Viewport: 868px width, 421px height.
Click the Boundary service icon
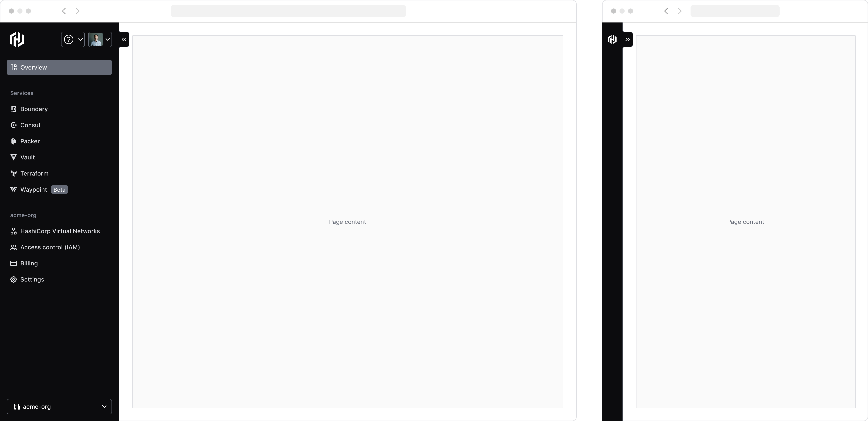click(13, 109)
